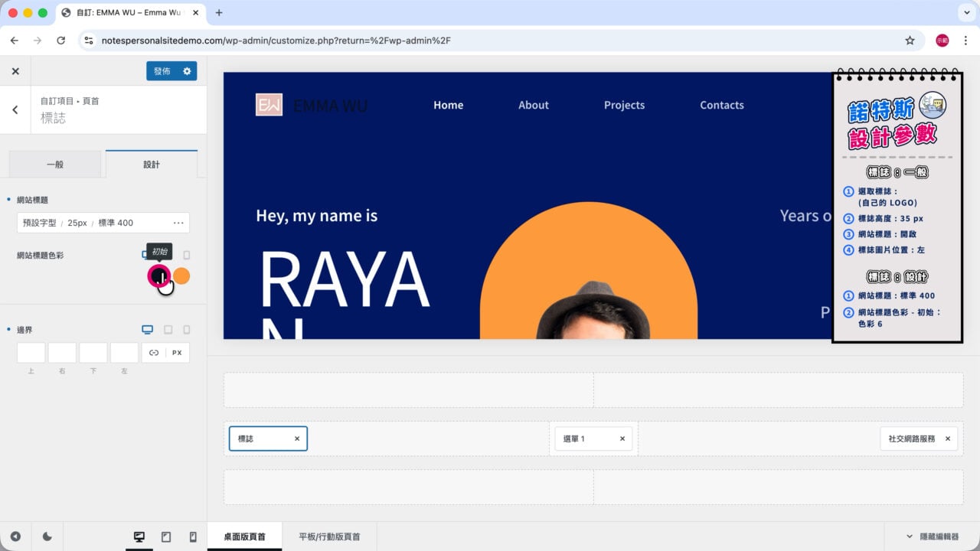Pick the orange hover color swatch
The image size is (980, 551).
[181, 276]
